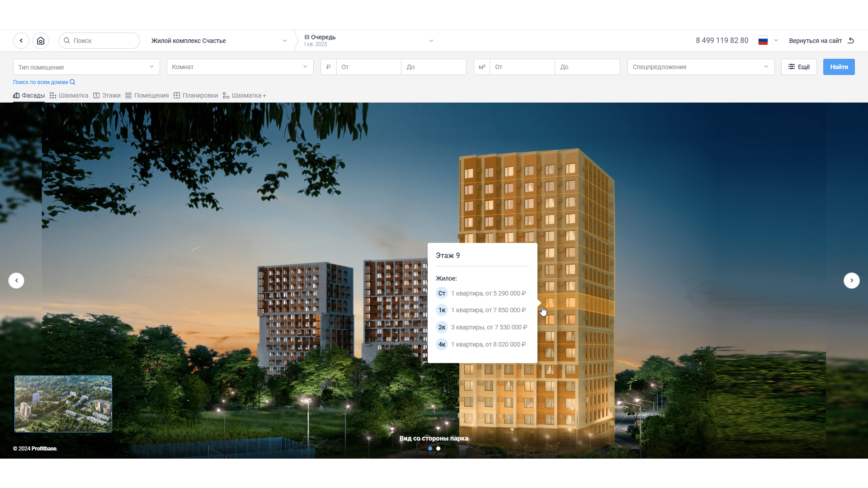The height and width of the screenshot is (488, 868).
Task: Focus the price До input field
Action: coord(434,67)
